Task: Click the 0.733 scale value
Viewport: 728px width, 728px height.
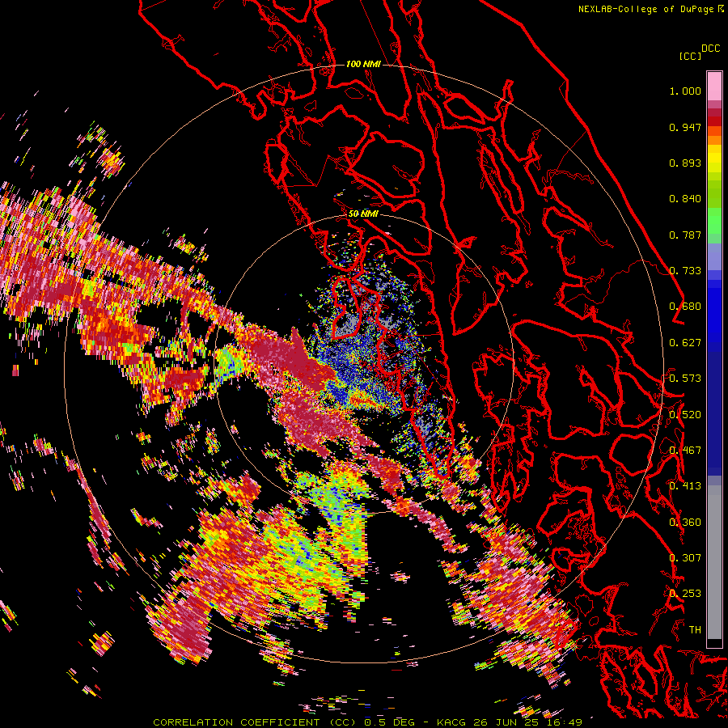Action: (x=685, y=271)
